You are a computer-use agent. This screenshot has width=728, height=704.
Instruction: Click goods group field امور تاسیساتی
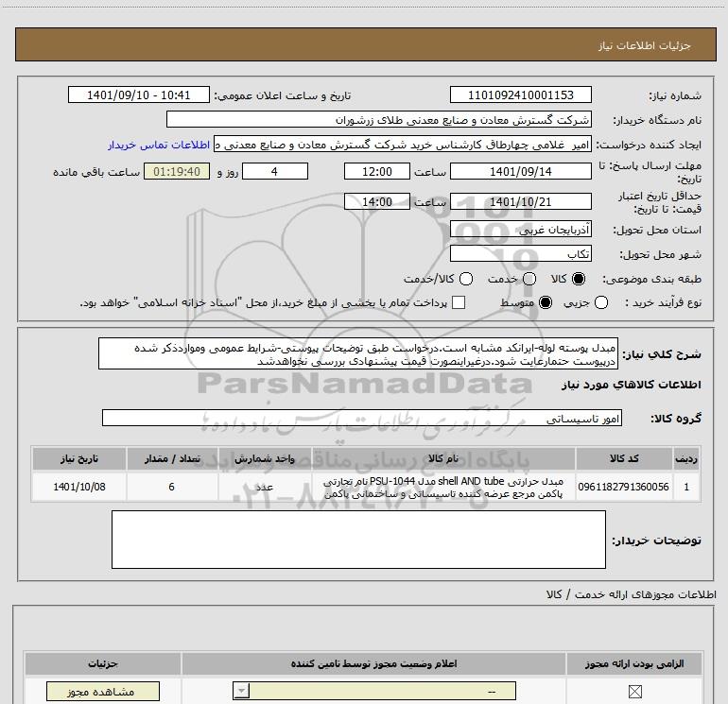coord(362,418)
